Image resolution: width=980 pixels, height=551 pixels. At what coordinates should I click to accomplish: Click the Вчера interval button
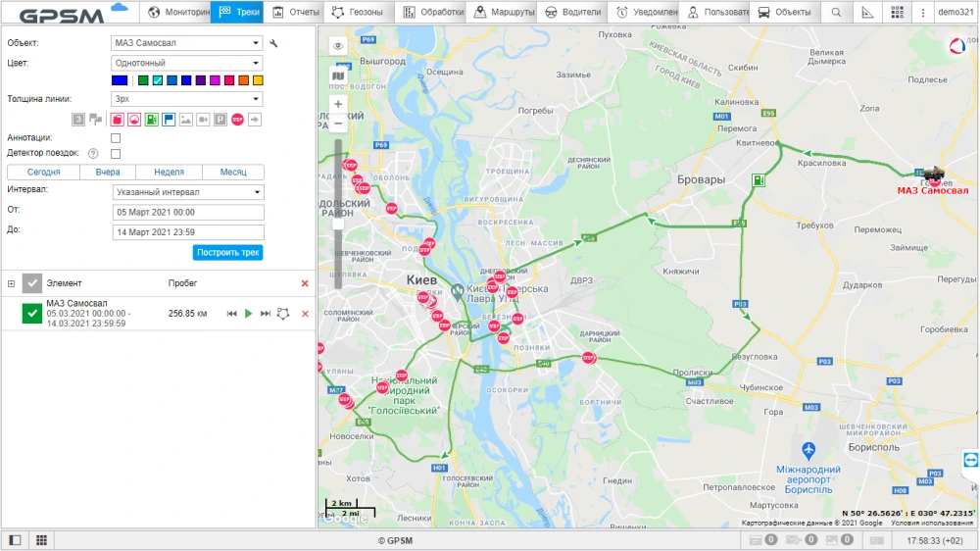point(108,172)
